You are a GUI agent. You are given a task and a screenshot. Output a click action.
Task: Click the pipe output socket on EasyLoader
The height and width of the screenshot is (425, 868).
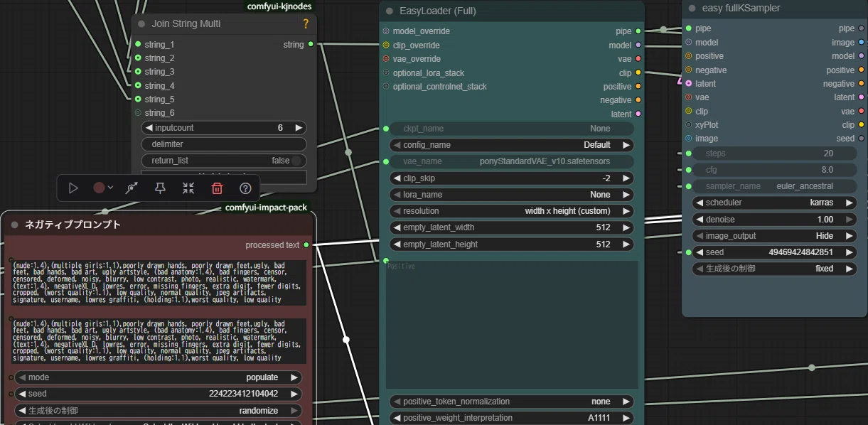coord(638,31)
